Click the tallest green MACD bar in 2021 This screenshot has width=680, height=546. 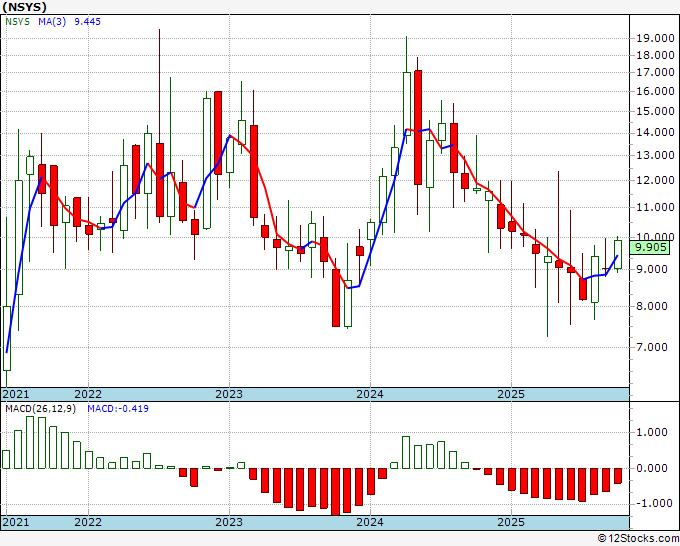(30, 442)
